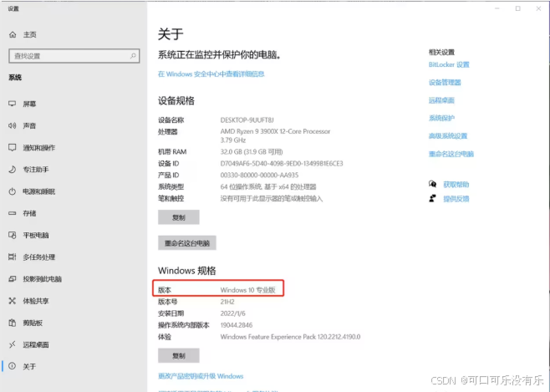
Task: Open 高级系统设置 link
Action: pos(448,135)
